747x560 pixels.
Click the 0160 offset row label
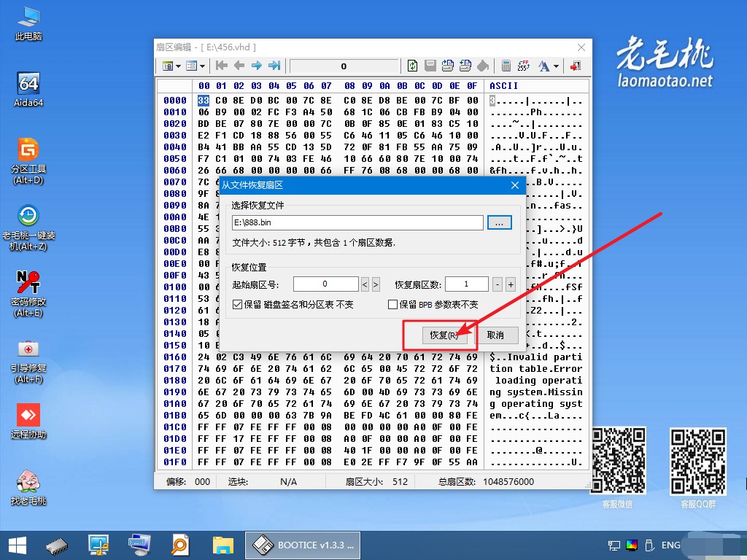tap(175, 357)
